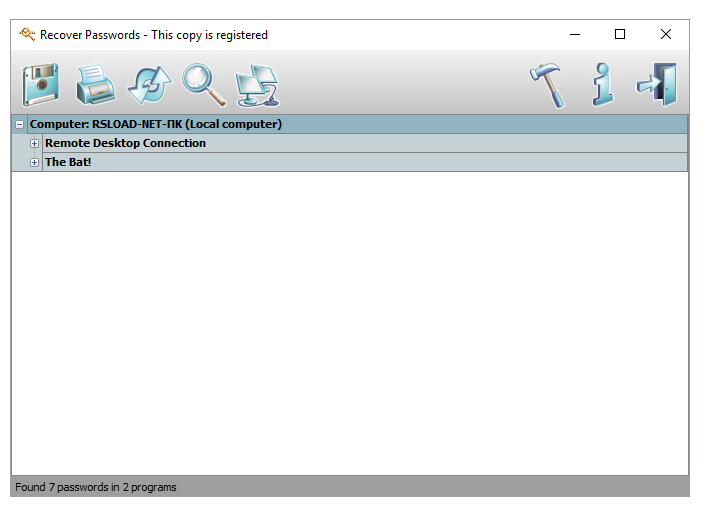Maximize the Recover Passwords window
Image resolution: width=712 pixels, height=517 pixels.
tap(620, 34)
